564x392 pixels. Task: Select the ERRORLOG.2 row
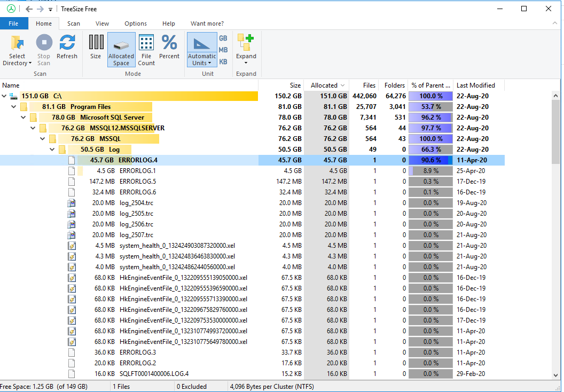tap(252, 363)
